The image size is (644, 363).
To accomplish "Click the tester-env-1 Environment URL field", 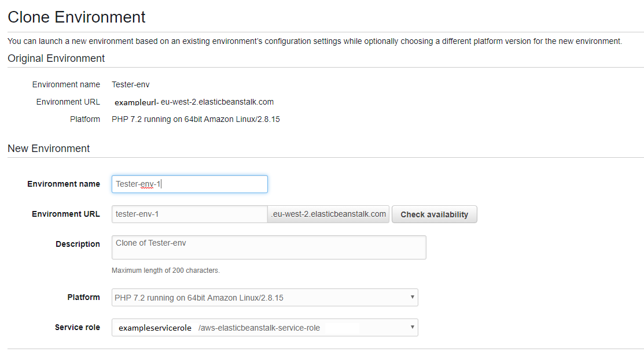I will point(189,214).
